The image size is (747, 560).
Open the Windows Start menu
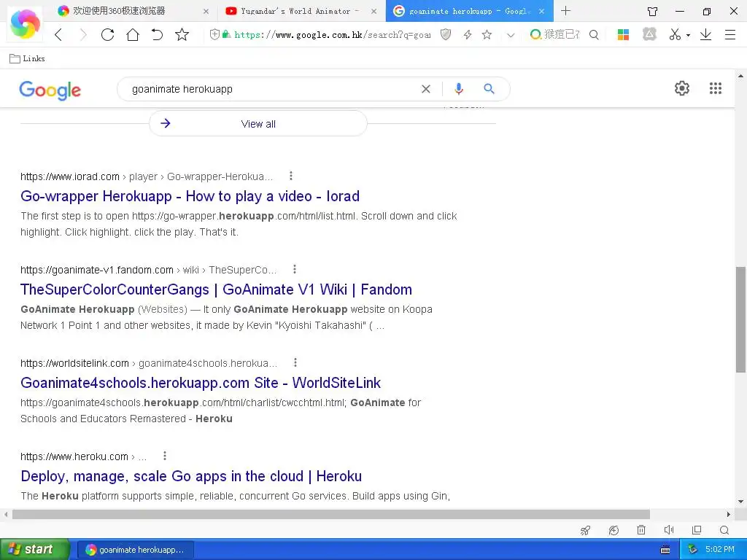(35, 550)
